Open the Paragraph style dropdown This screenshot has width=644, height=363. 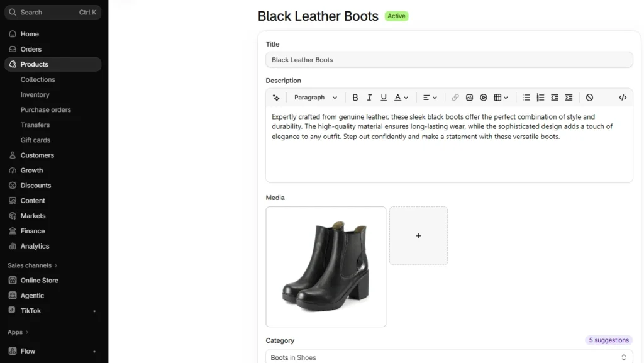coord(316,98)
